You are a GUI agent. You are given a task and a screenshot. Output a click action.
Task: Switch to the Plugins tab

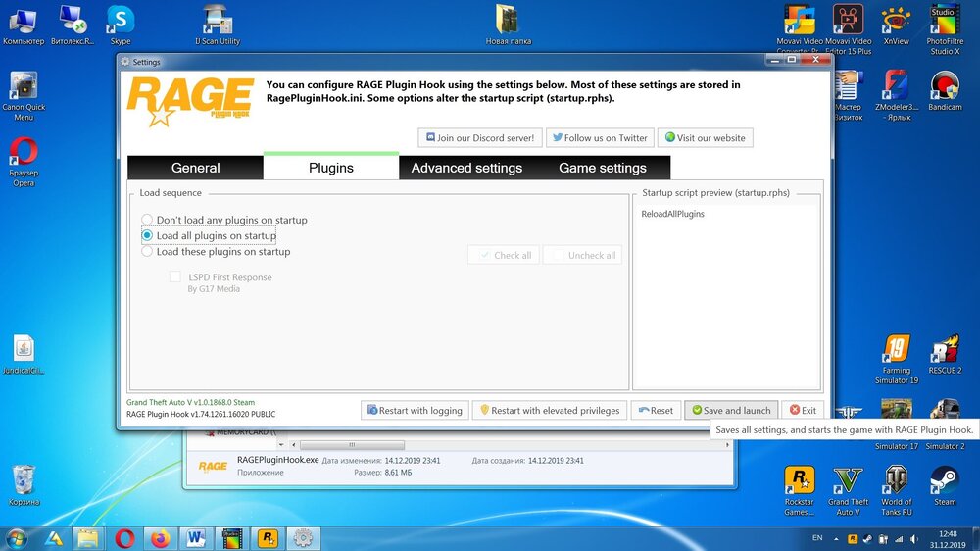pos(331,168)
